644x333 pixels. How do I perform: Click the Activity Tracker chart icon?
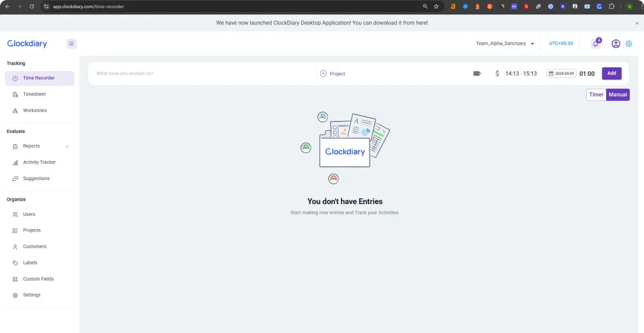[x=15, y=162]
